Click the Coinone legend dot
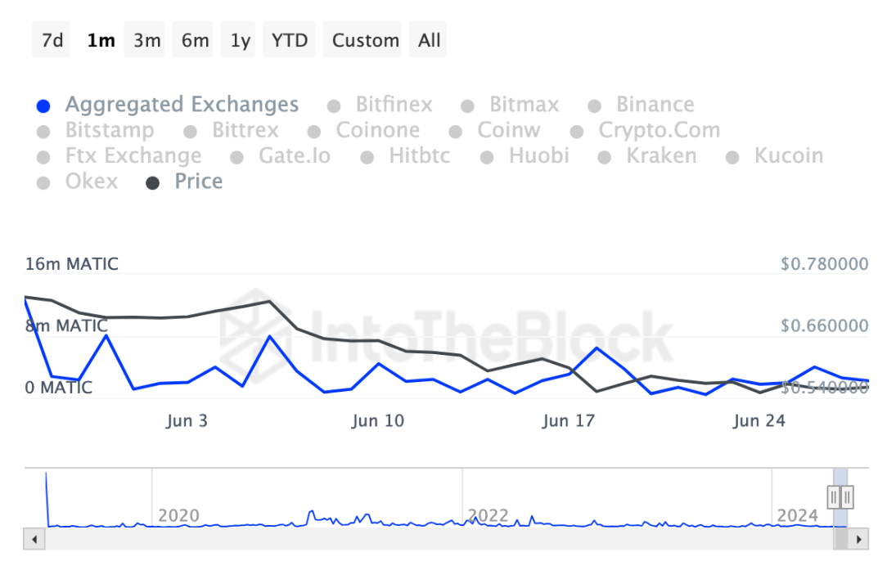 [315, 132]
